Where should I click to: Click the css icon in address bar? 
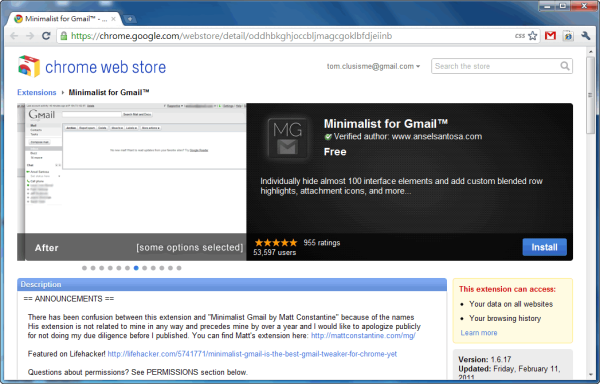point(520,36)
